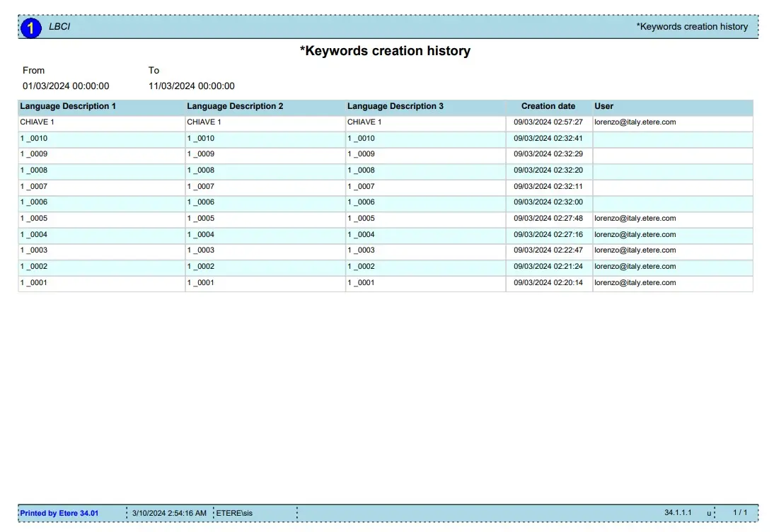Open the Printed by Etere 34.01 link
The height and width of the screenshot is (532, 774).
point(59,513)
